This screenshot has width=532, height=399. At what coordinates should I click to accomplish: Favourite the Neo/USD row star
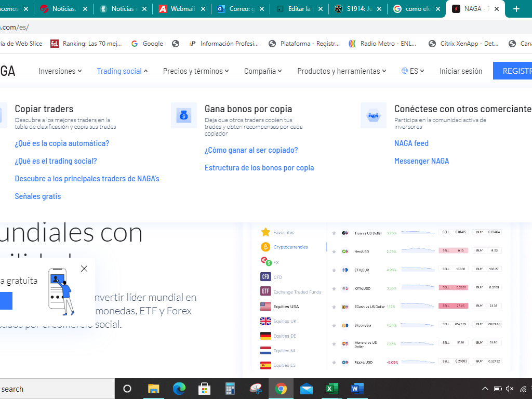click(334, 251)
